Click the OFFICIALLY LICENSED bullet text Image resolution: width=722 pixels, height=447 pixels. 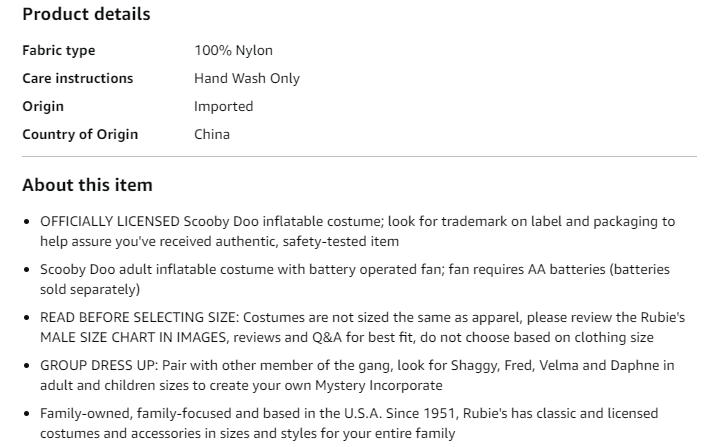click(357, 231)
